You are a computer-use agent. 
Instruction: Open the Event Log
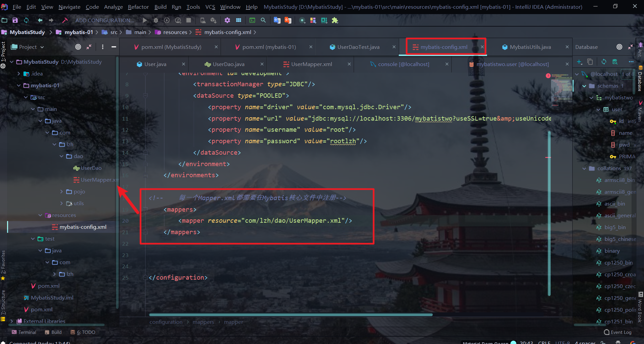(x=618, y=332)
